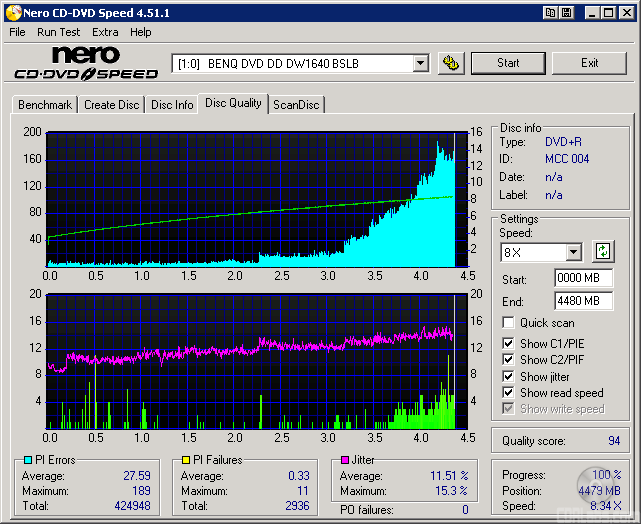Toggle Show jitter checkbox
641x524 pixels.
click(x=509, y=377)
